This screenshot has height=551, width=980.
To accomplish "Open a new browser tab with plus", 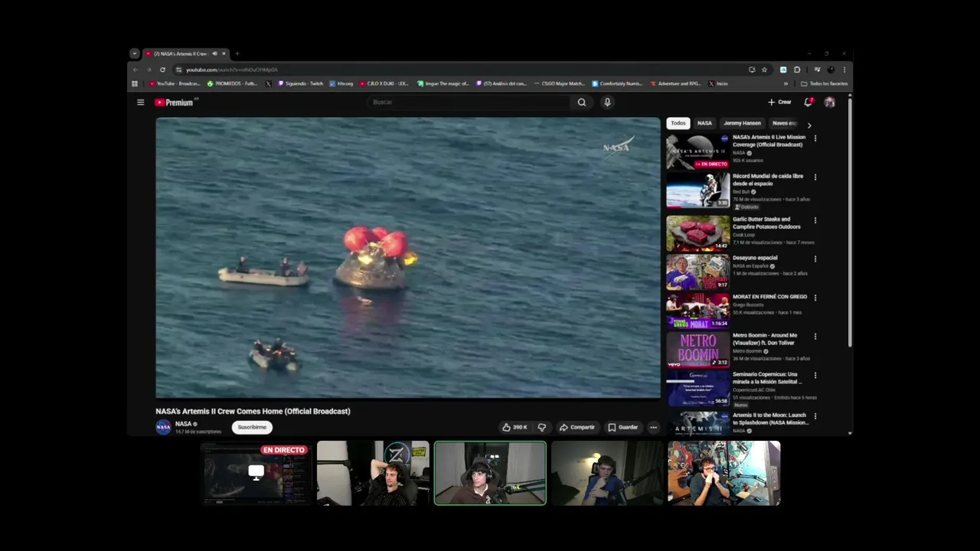I will point(237,54).
